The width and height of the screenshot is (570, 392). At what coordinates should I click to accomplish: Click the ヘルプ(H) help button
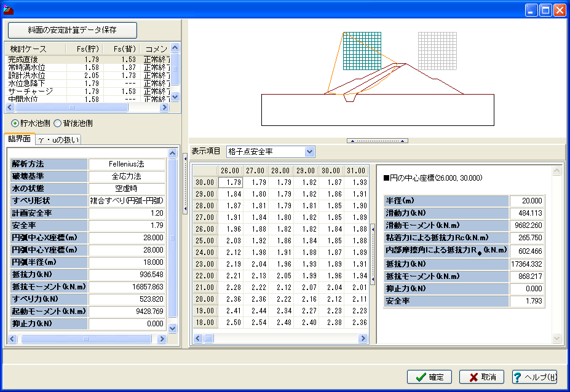(534, 377)
